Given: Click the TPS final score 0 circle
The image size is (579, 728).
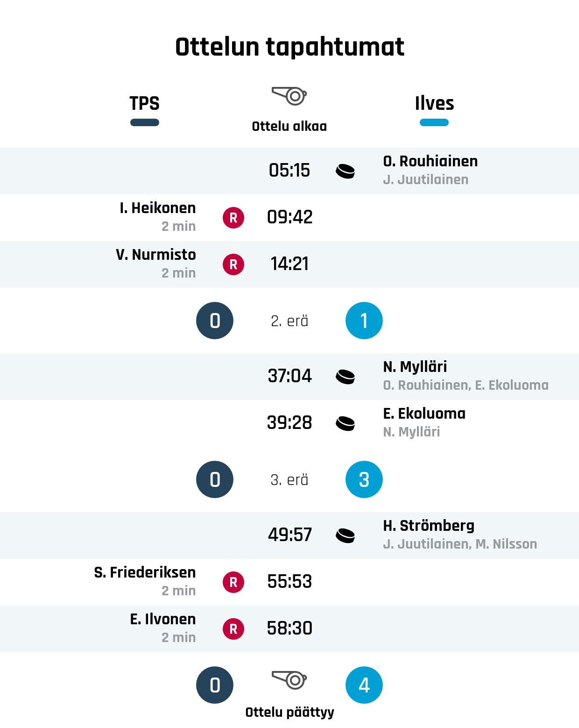Looking at the screenshot, I should click(x=215, y=685).
